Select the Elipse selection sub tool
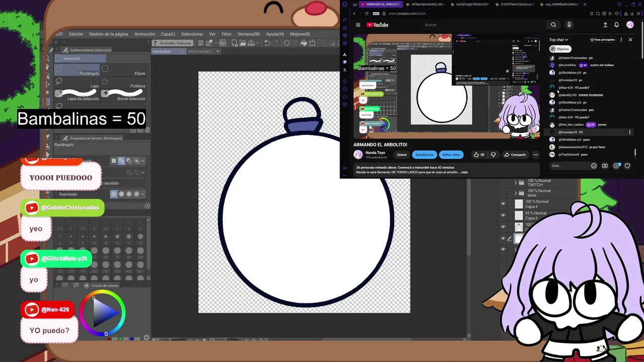The width and height of the screenshot is (644, 362). tap(124, 70)
